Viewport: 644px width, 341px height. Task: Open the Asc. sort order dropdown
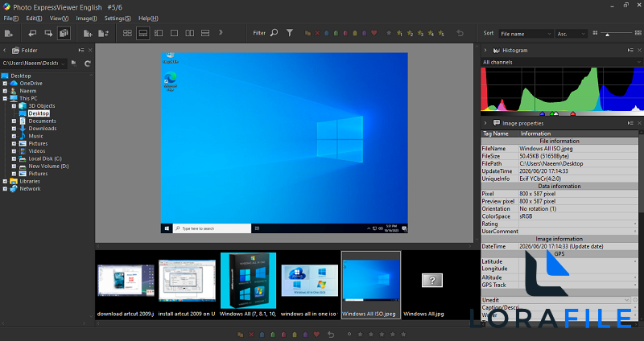point(572,34)
